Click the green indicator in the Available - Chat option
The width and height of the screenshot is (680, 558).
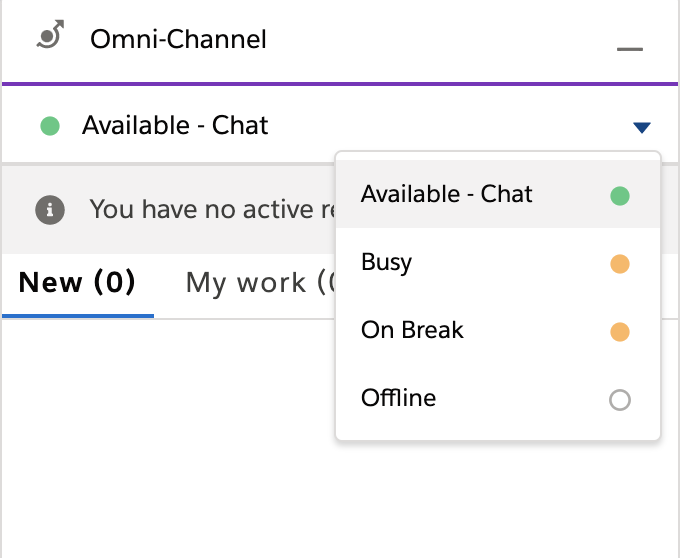coord(620,196)
